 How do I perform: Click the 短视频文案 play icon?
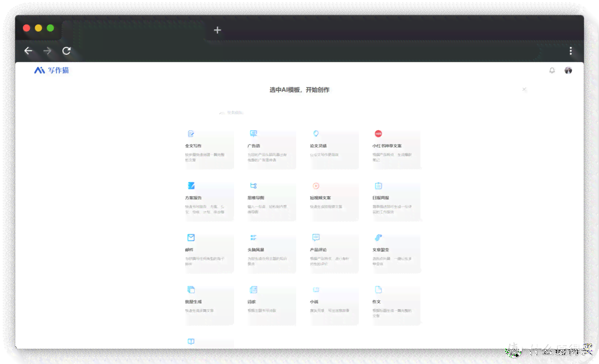[316, 186]
